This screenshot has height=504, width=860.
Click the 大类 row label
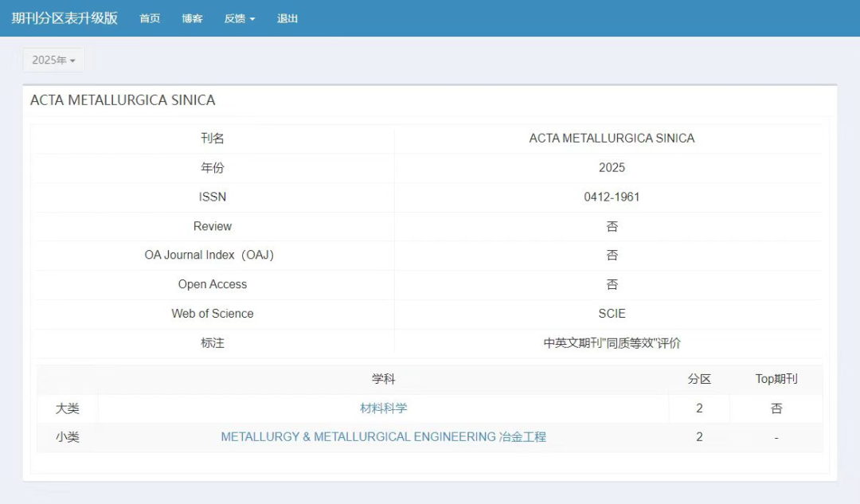pos(68,408)
